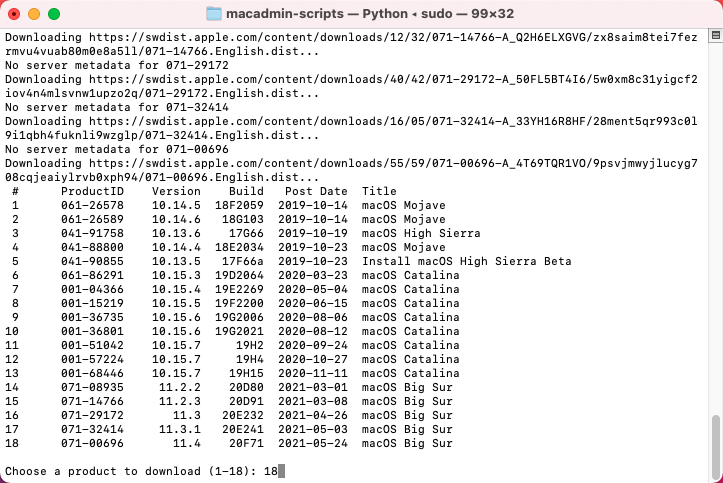The image size is (723, 483).
Task: Click the 'Build' column header
Action: (246, 191)
